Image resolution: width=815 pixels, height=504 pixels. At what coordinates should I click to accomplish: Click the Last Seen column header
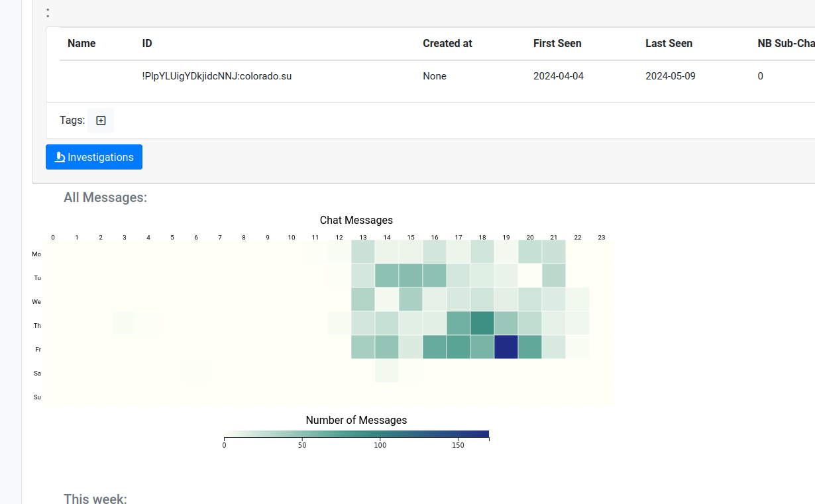669,44
